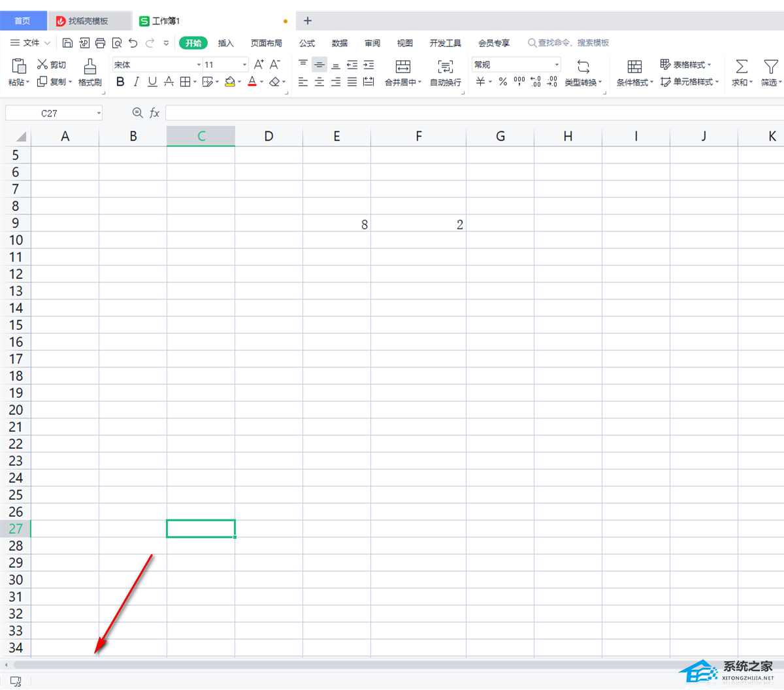Screen dimensions: 784x690
Task: Activate the Format Painter 格式刷
Action: pos(90,72)
